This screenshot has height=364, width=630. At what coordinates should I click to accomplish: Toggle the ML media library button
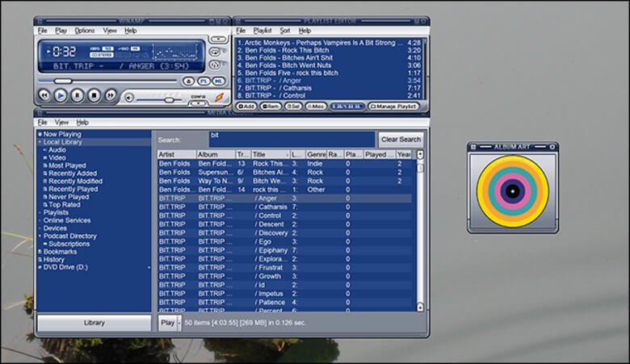pyautogui.click(x=219, y=81)
